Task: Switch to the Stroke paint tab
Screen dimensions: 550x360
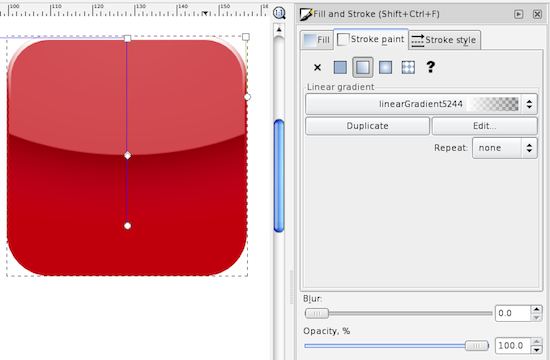Action: [371, 39]
